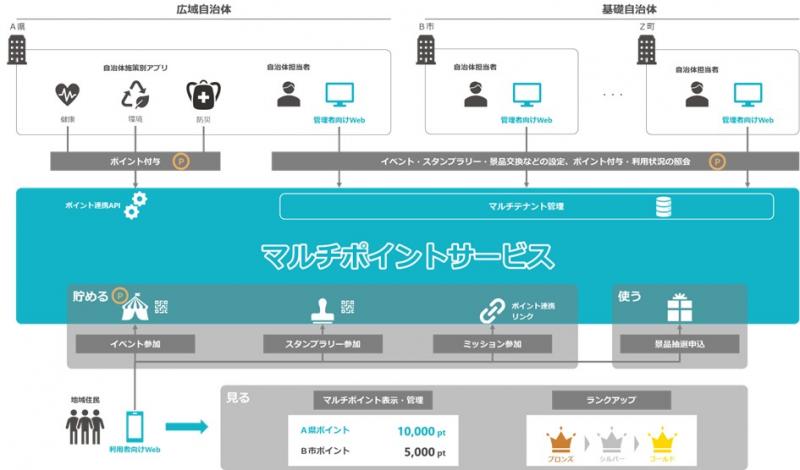This screenshot has height=470, width=800.
Task: Switch to the ランクアップ header tab
Action: (611, 400)
